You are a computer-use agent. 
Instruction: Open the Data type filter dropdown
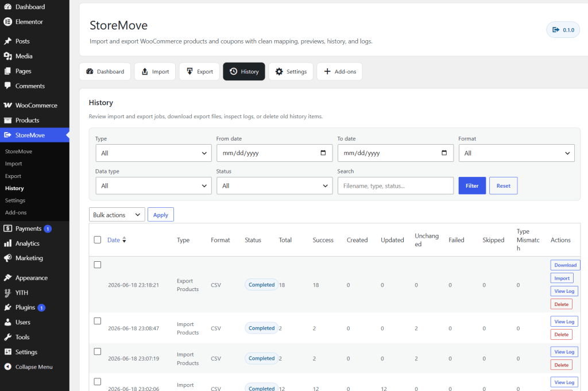153,185
